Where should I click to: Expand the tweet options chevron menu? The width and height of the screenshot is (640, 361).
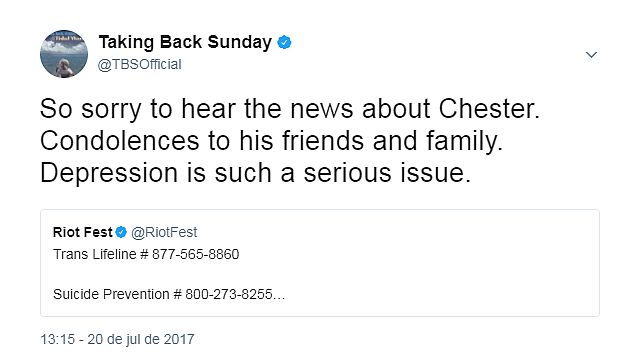[x=591, y=54]
